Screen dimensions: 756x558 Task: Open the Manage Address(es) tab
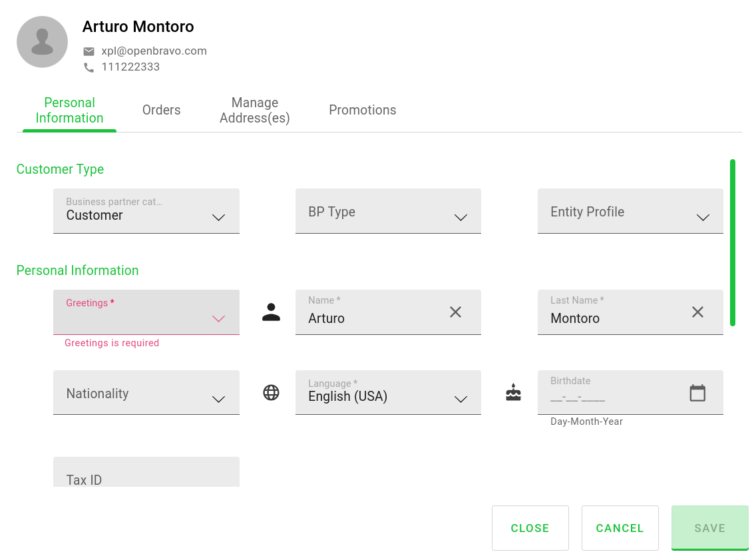(x=255, y=111)
